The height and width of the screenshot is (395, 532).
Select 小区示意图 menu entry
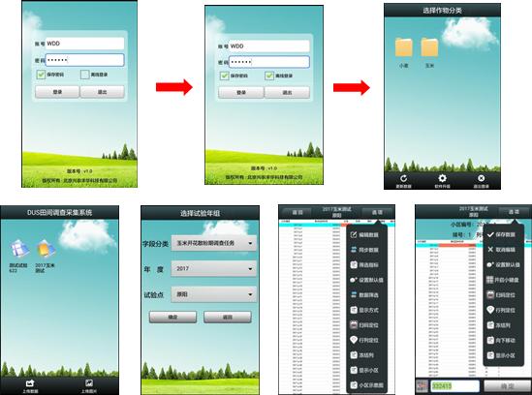(x=366, y=385)
